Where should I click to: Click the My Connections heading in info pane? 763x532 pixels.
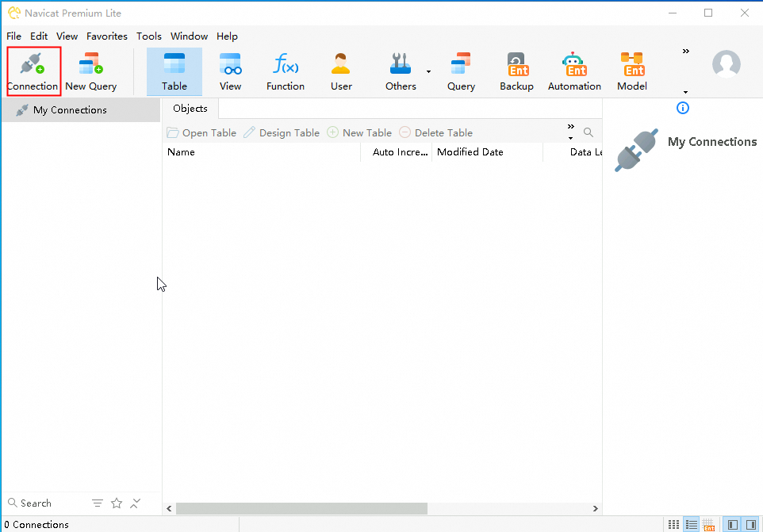pyautogui.click(x=712, y=141)
